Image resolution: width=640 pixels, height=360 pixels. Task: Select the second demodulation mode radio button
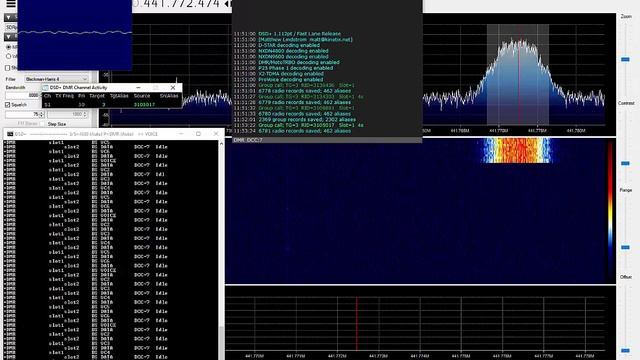8,56
